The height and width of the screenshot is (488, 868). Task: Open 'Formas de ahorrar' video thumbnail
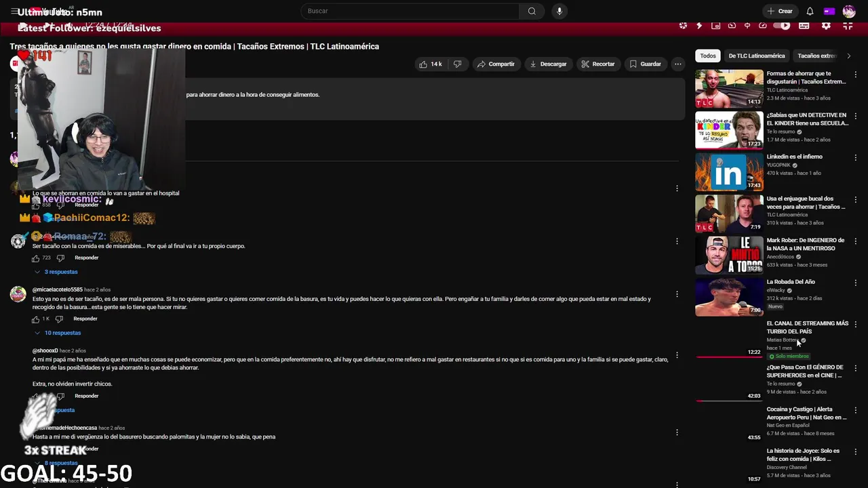click(x=729, y=88)
